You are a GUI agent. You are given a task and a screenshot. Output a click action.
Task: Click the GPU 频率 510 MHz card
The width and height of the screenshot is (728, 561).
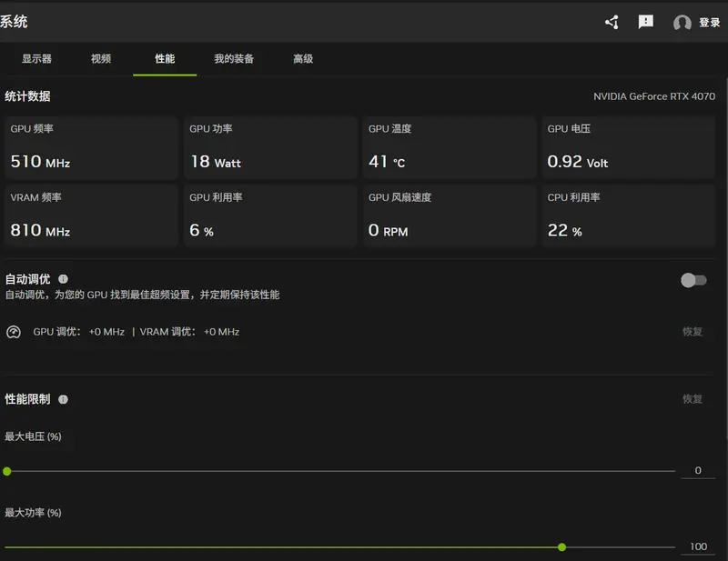pyautogui.click(x=92, y=148)
